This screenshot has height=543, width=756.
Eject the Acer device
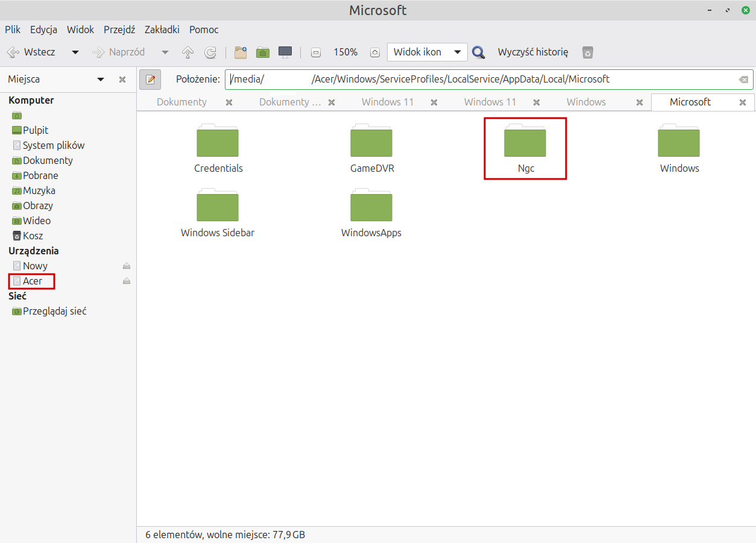(x=127, y=281)
